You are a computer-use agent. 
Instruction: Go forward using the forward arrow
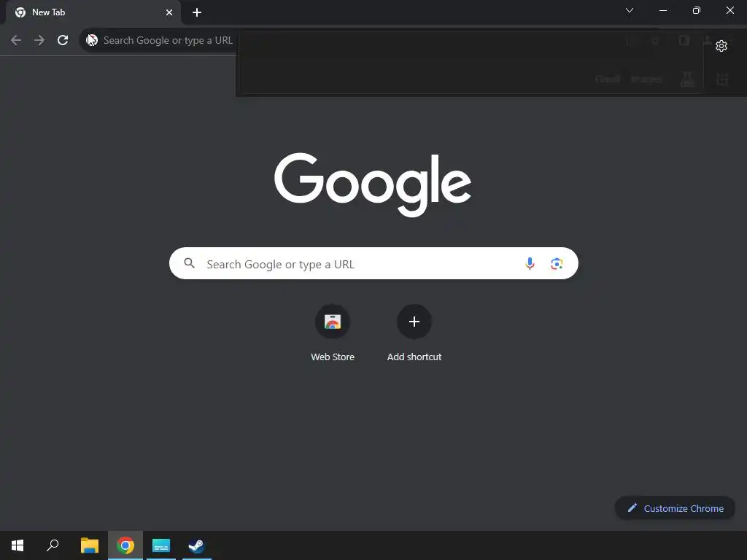point(39,40)
